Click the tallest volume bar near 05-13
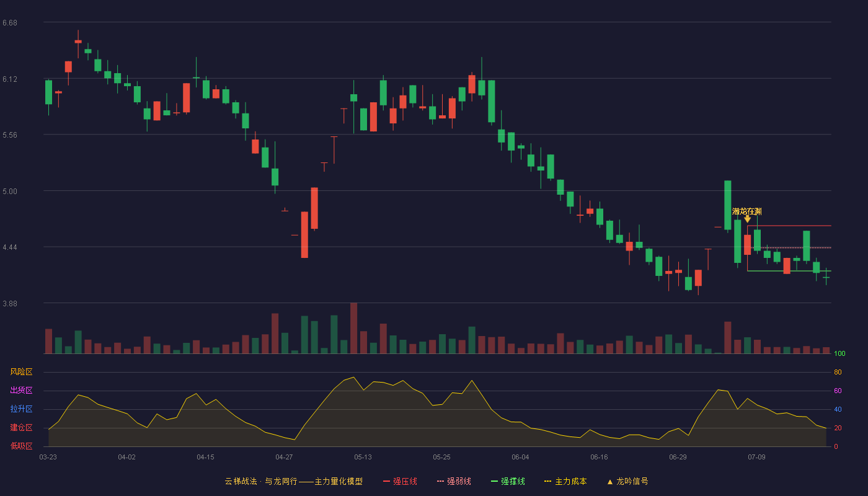Viewport: 868px width, 496px height. tap(353, 328)
